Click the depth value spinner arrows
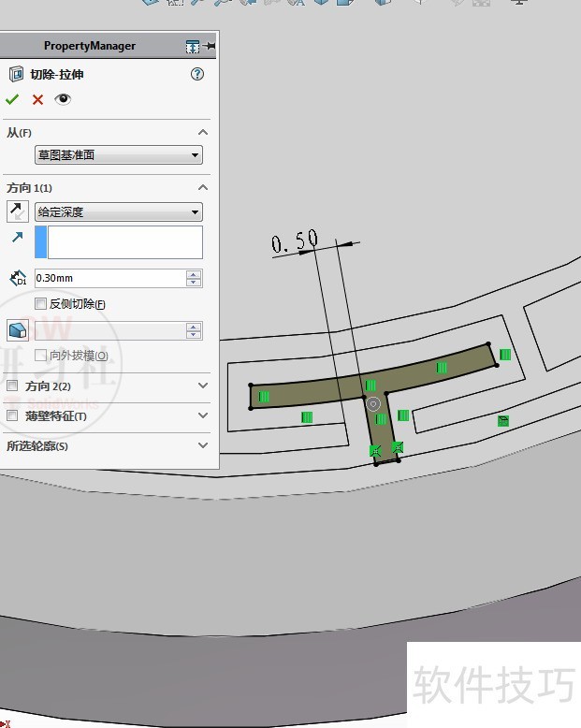Image resolution: width=581 pixels, height=728 pixels. (194, 278)
